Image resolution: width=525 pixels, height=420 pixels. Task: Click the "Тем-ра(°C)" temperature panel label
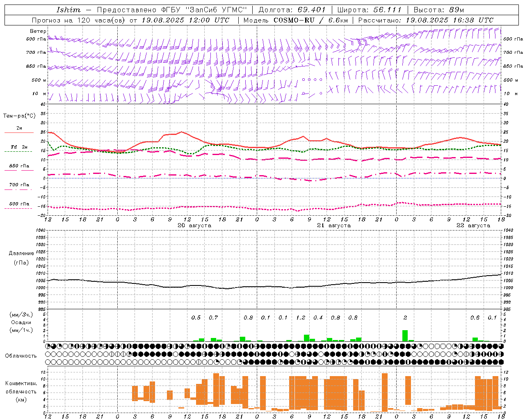click(19, 116)
